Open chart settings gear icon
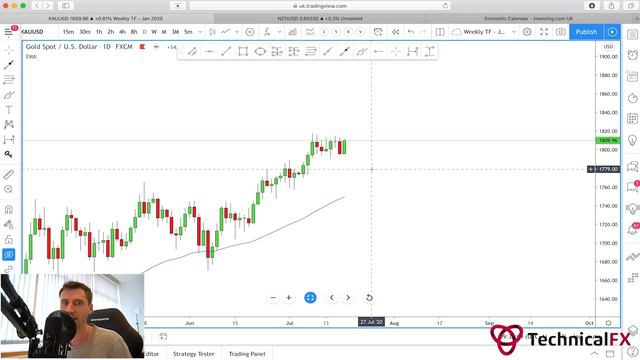Screen dimensions: 640x360 (527, 32)
